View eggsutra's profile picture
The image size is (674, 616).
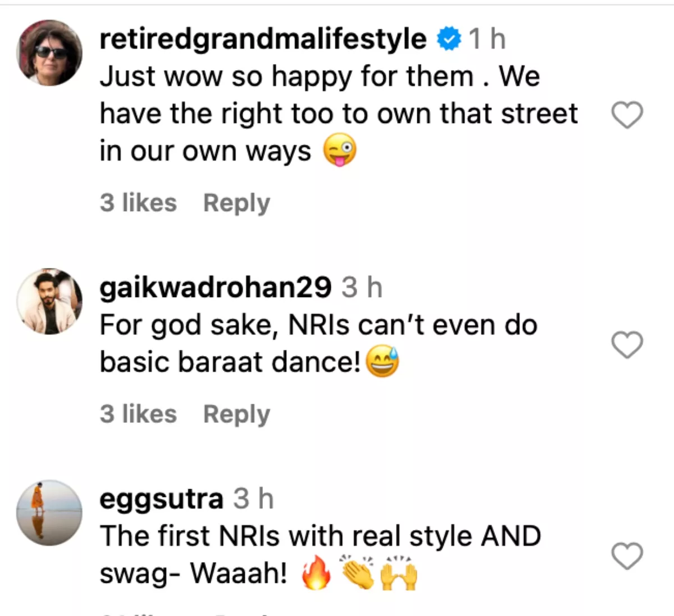(50, 513)
